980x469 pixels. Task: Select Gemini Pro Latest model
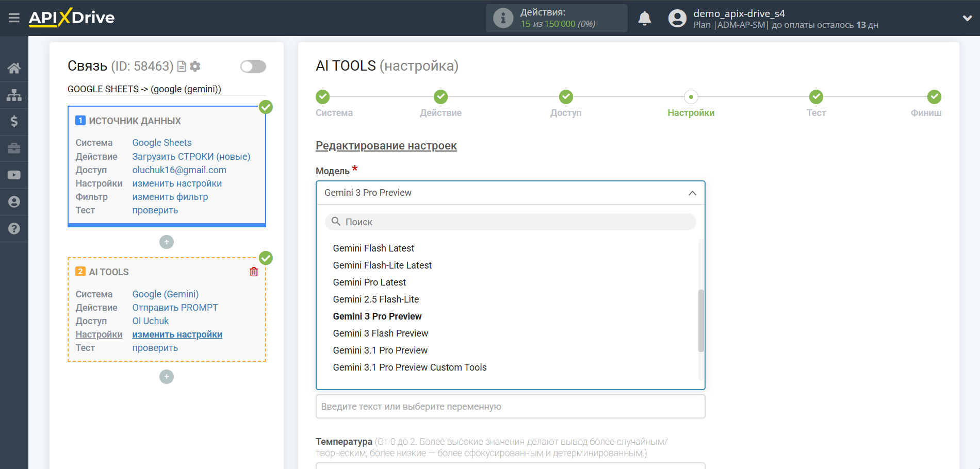pos(369,282)
